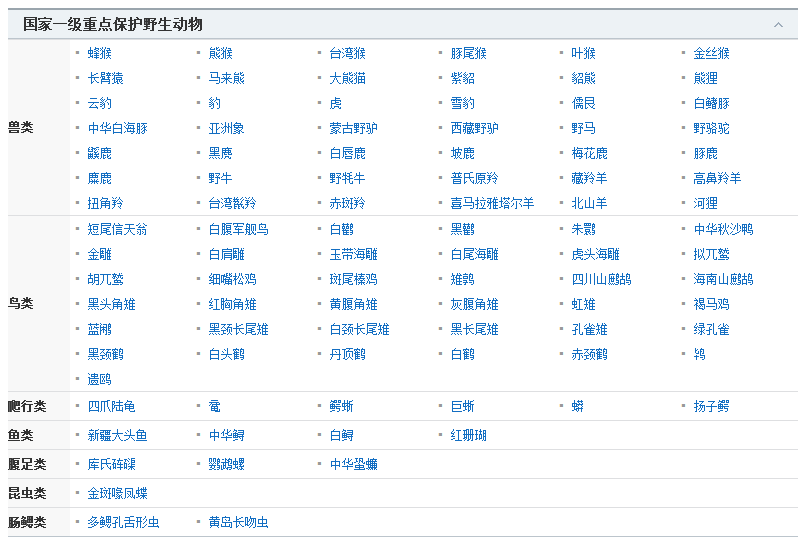Open the 白颈长尾雉 link
The width and height of the screenshot is (811, 546).
pyautogui.click(x=360, y=329)
